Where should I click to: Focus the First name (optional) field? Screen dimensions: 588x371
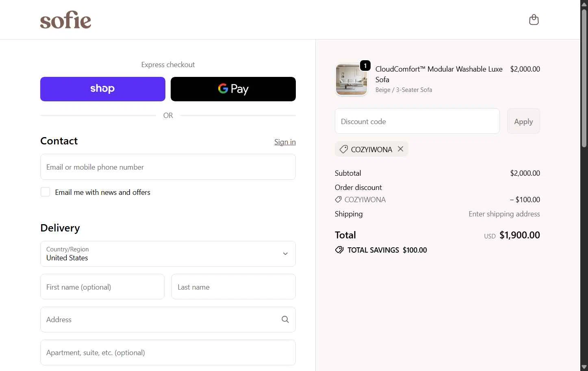[102, 287]
